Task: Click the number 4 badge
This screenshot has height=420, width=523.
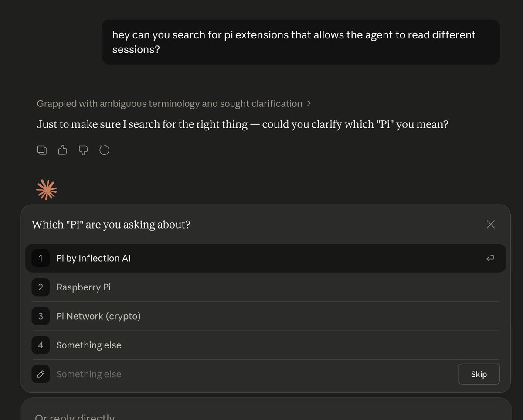Action: coord(41,345)
